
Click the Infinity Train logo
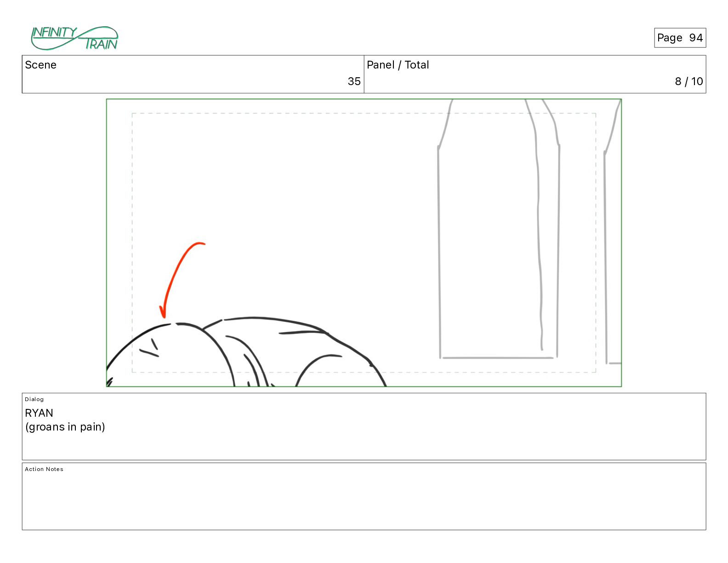coord(74,38)
